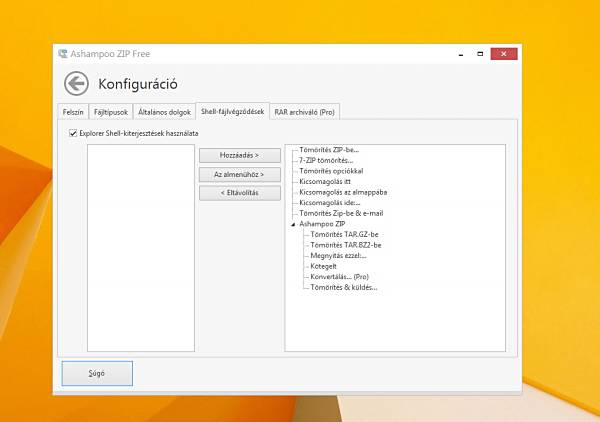Open the RAR archiváló (Pro) tab
This screenshot has height=422, width=600.
click(x=305, y=112)
